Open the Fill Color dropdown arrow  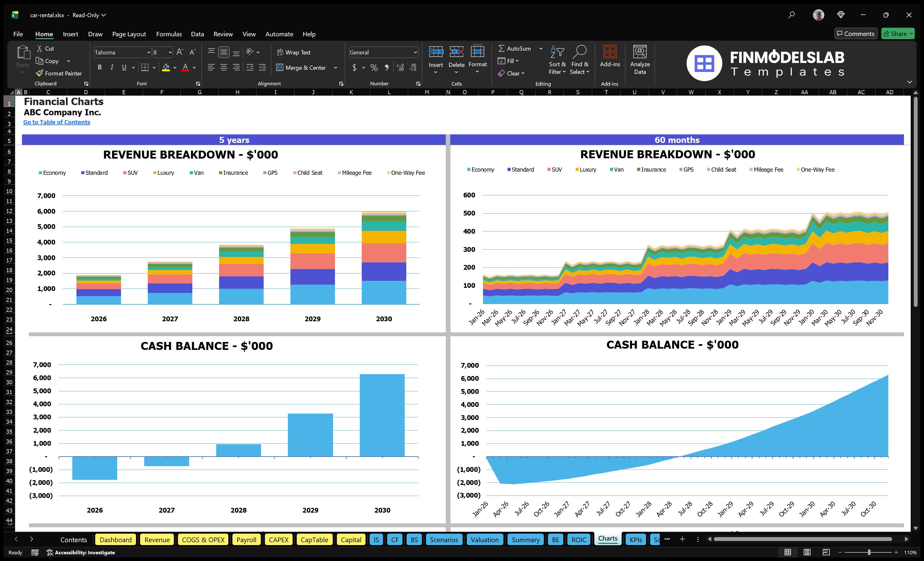coord(175,68)
